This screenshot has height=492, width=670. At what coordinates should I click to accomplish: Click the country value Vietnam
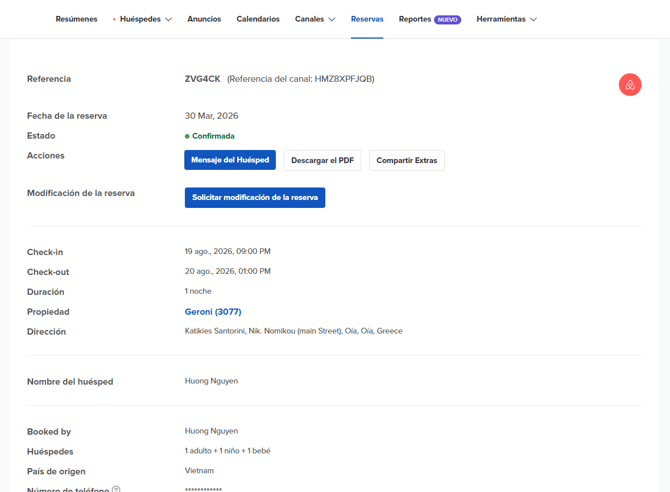(199, 471)
